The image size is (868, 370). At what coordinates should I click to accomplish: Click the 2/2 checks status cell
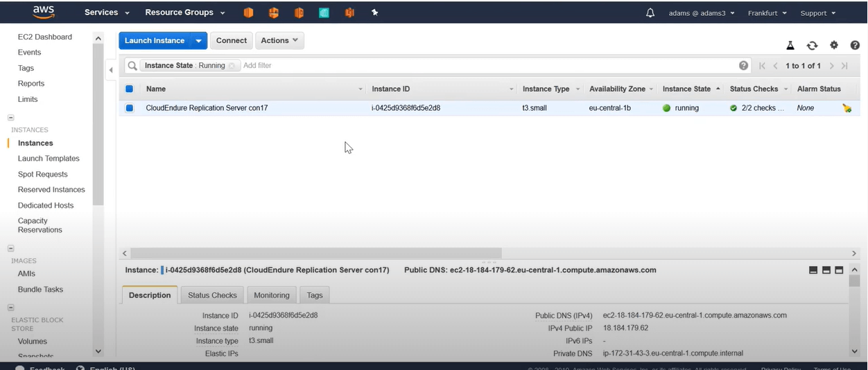[757, 108]
